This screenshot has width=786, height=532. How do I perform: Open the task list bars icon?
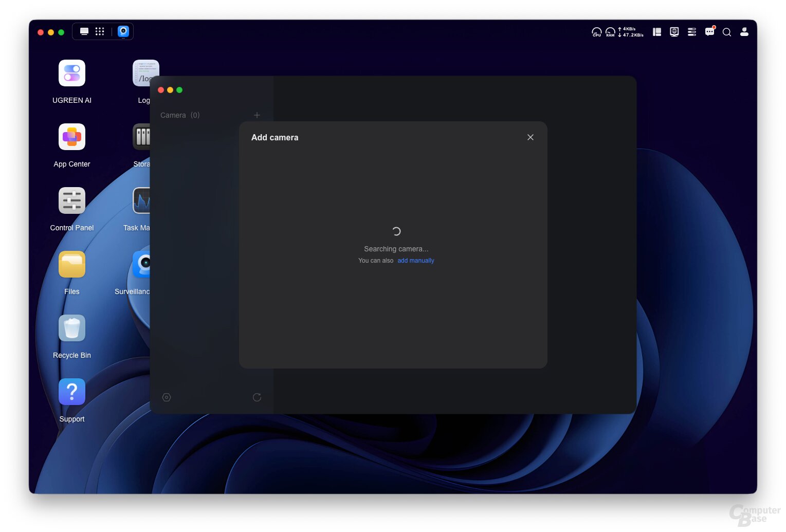[x=692, y=32]
